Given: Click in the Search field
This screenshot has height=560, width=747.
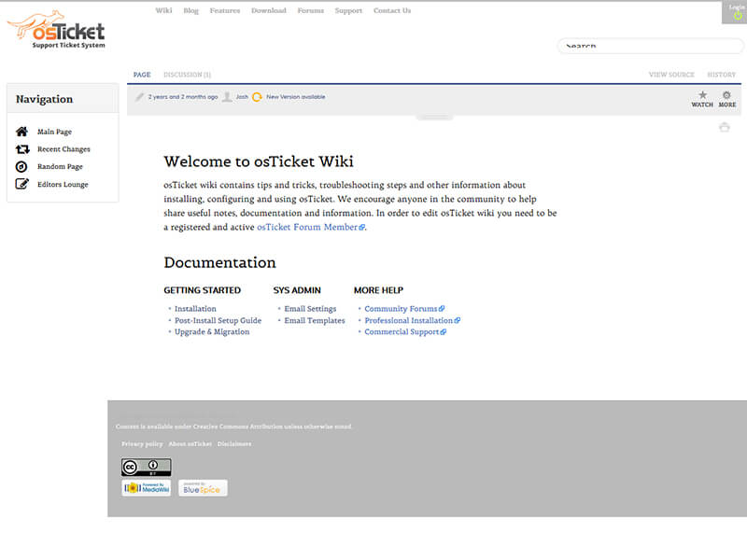Looking at the screenshot, I should tap(650, 46).
